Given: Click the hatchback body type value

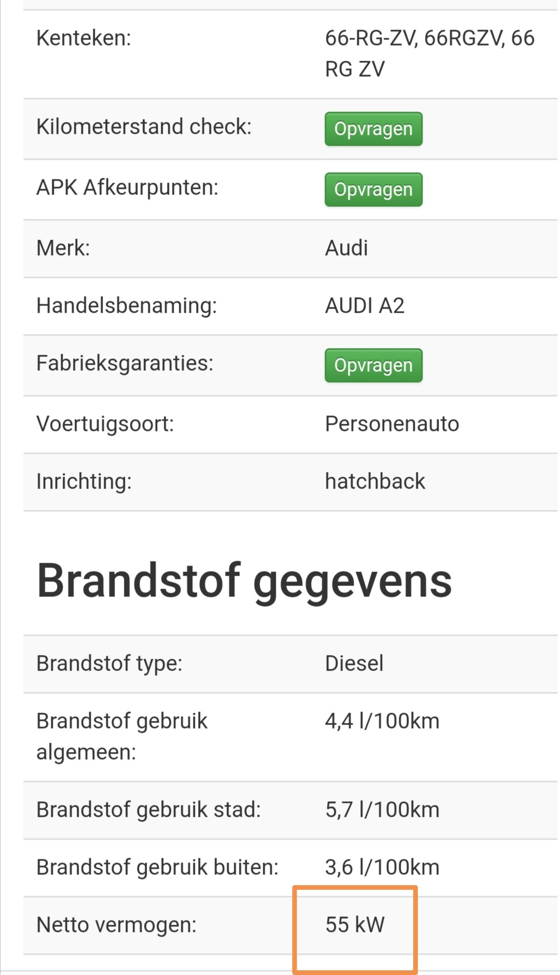Looking at the screenshot, I should [x=375, y=481].
